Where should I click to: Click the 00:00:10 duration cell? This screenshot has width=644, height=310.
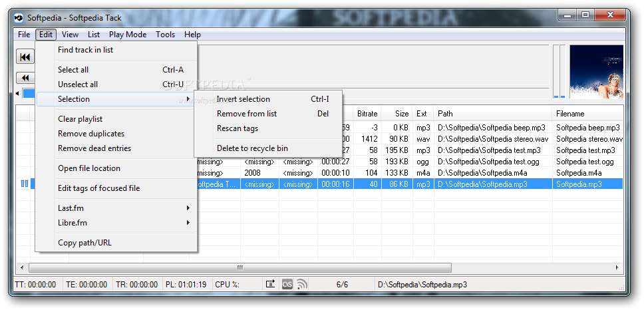coord(335,173)
